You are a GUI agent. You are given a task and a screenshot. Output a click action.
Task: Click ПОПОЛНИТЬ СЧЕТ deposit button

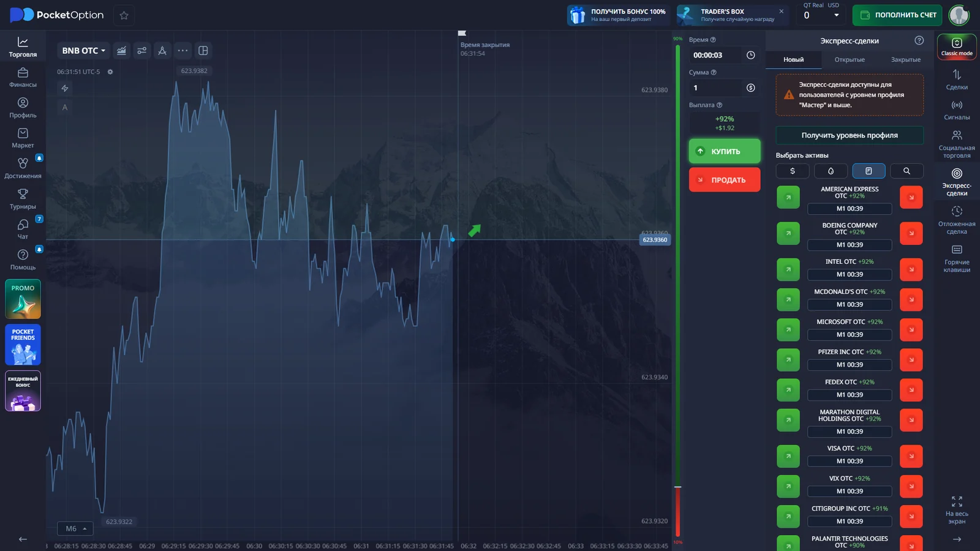897,15
